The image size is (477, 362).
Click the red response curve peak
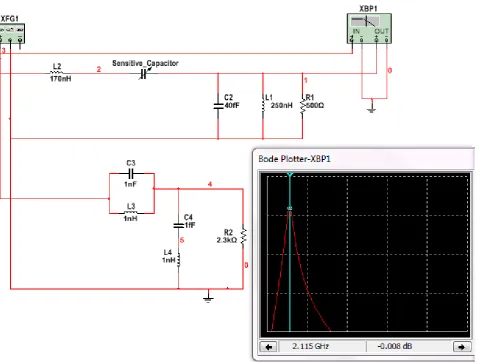(x=289, y=213)
